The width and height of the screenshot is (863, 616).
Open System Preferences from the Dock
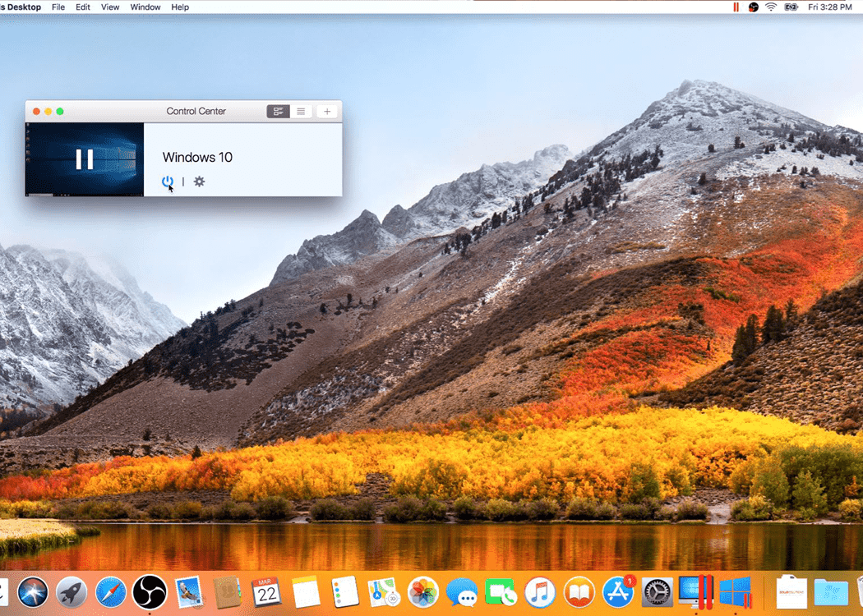(x=657, y=591)
